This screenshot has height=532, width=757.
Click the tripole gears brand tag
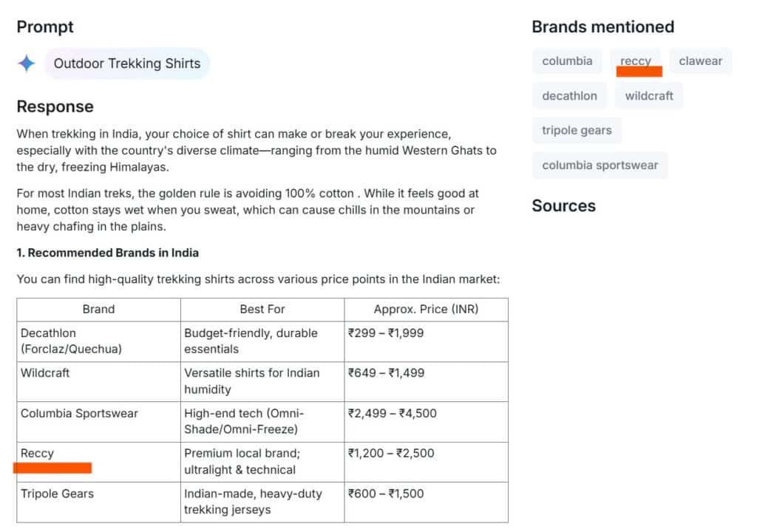pyautogui.click(x=577, y=130)
